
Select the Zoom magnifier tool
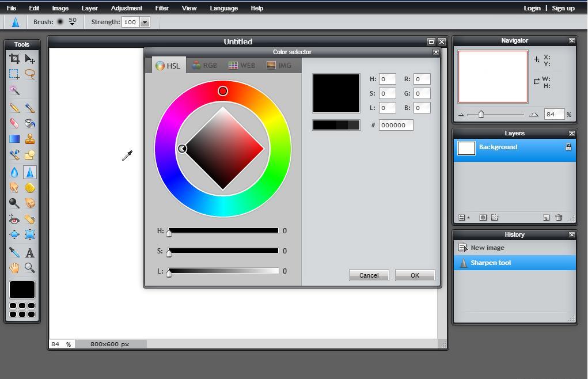(x=30, y=268)
